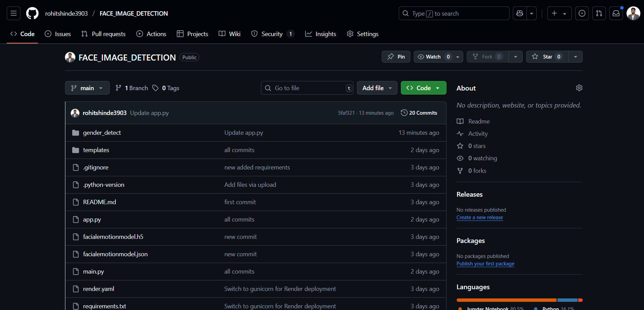The width and height of the screenshot is (644, 310).
Task: Open the Copilot chat icon
Action: (520, 13)
